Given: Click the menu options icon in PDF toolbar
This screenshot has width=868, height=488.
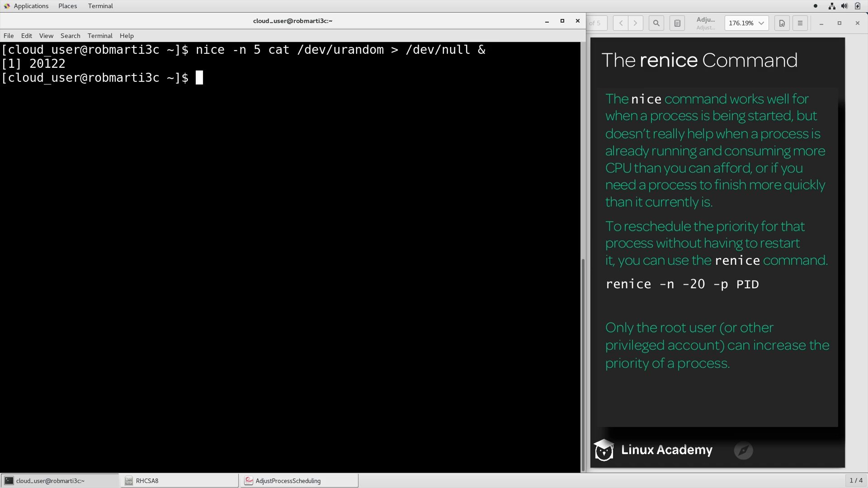Looking at the screenshot, I should coord(800,23).
